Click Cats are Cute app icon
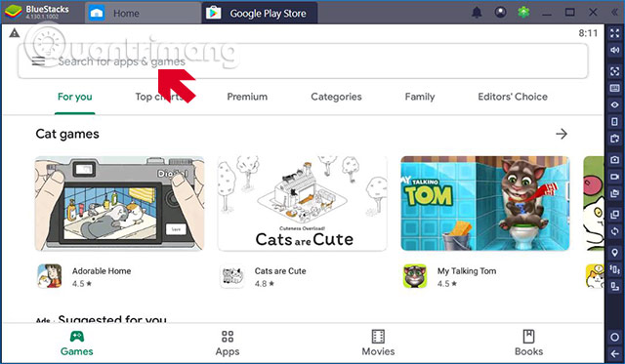This screenshot has width=625, height=364. tap(232, 276)
